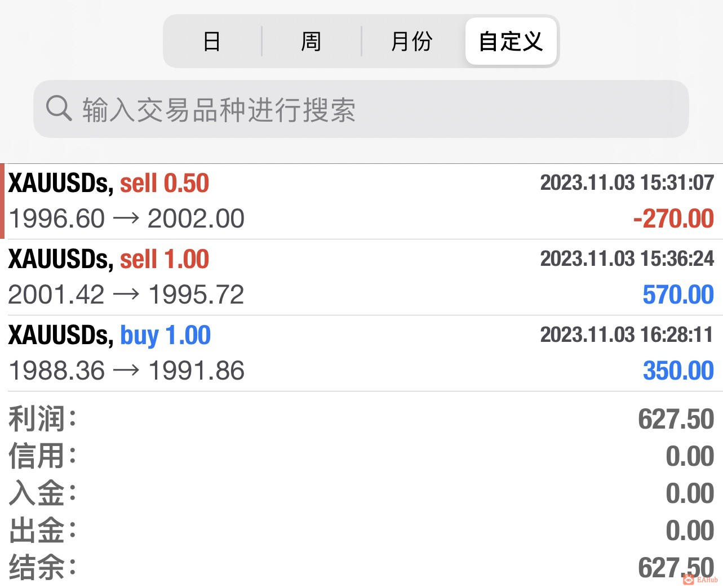Tap the 350.00 profit amount

[x=678, y=371]
